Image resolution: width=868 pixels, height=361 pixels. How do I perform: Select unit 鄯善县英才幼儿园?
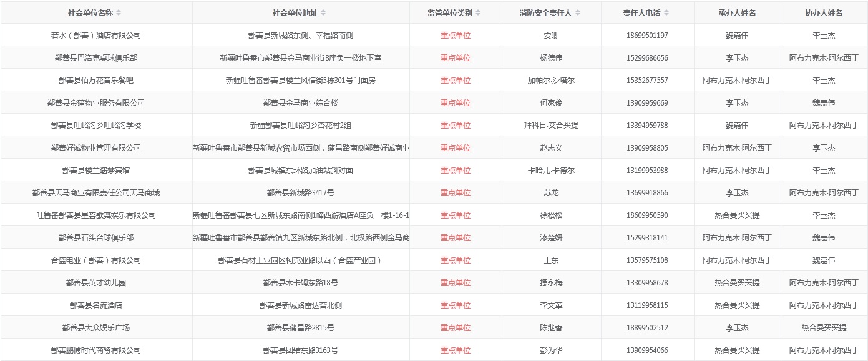click(96, 283)
